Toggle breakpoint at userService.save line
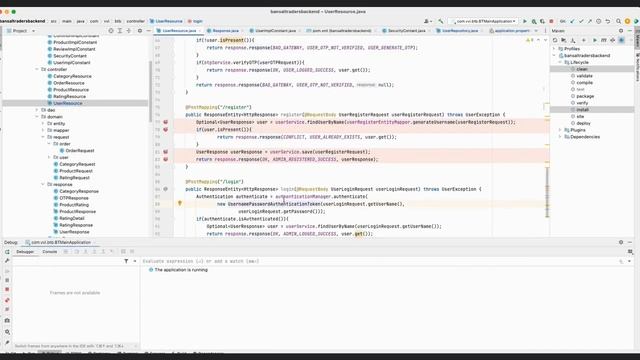 [x=166, y=152]
